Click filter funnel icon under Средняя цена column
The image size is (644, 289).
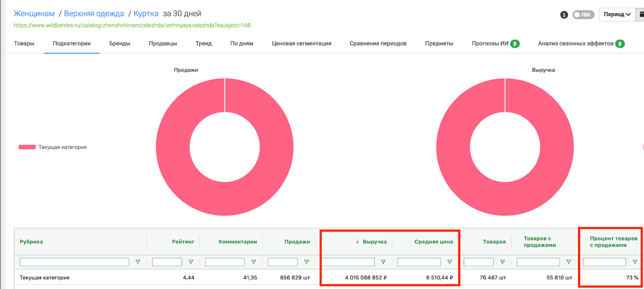pyautogui.click(x=449, y=262)
